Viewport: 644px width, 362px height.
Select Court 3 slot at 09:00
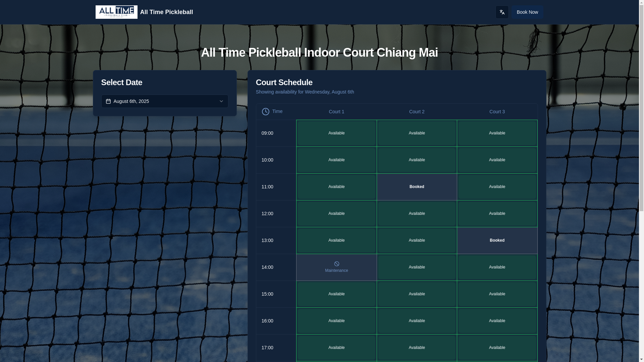click(x=497, y=133)
